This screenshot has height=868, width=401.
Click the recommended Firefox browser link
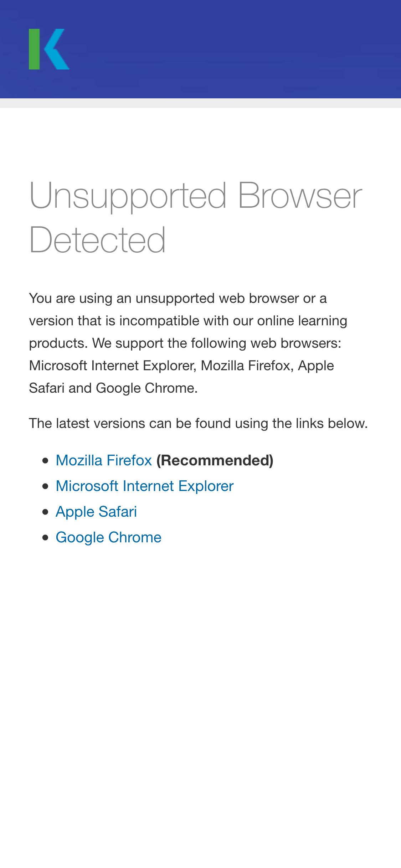(104, 460)
